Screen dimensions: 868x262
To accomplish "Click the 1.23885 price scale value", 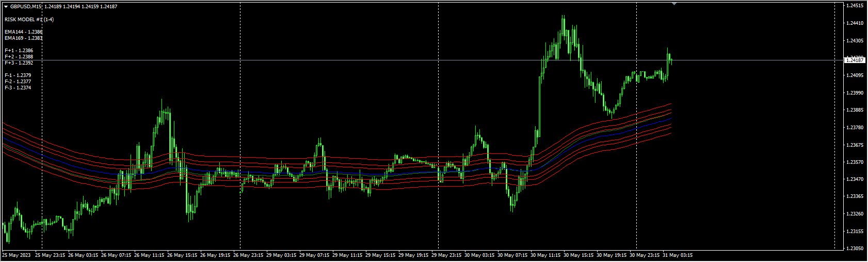I will pos(855,110).
